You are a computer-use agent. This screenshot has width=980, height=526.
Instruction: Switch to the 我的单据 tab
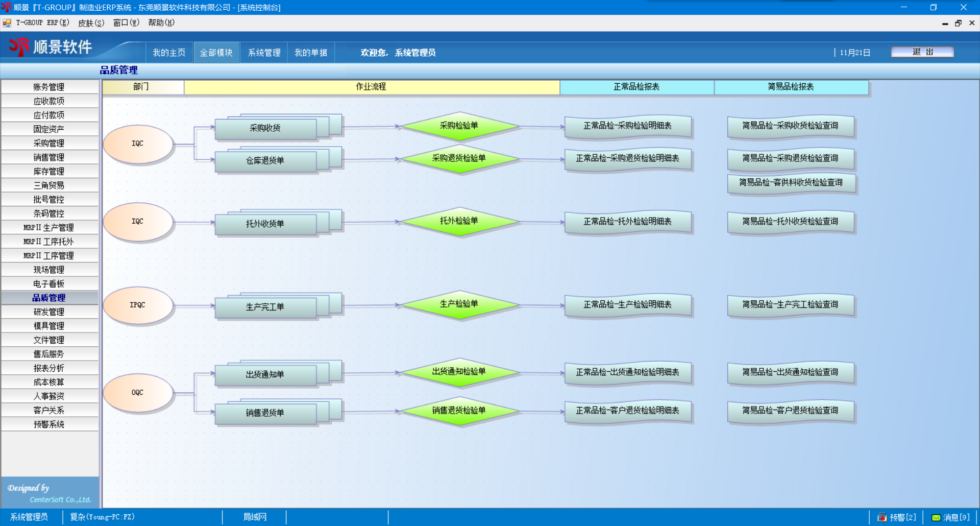click(x=311, y=53)
